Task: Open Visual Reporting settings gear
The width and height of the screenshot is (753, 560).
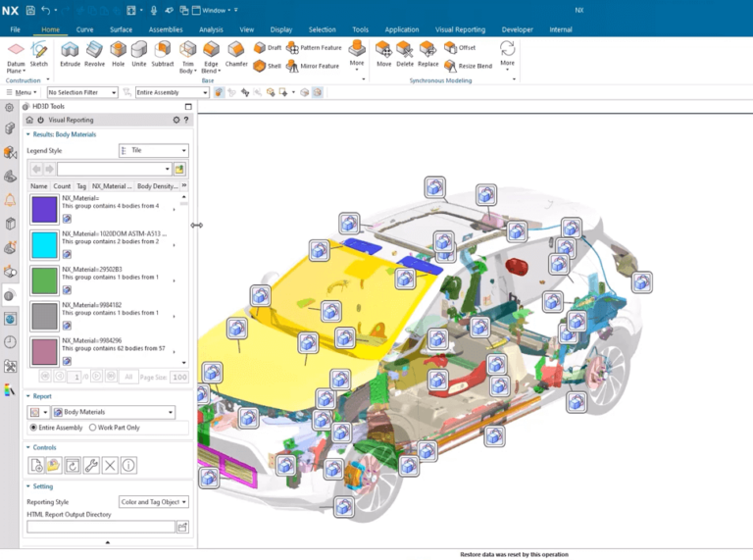Action: point(176,120)
